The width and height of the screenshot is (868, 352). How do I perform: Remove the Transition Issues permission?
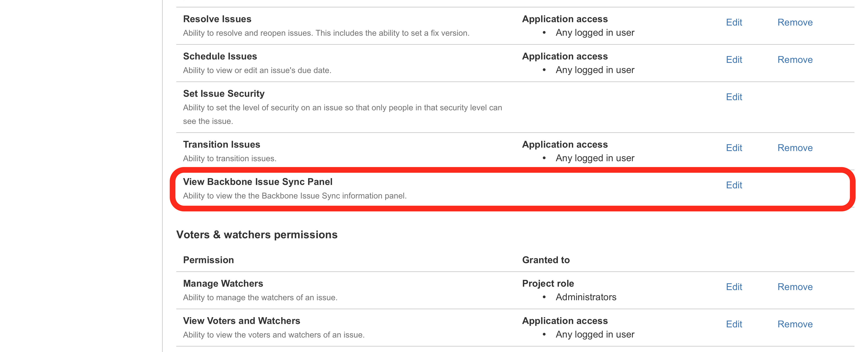[795, 148]
